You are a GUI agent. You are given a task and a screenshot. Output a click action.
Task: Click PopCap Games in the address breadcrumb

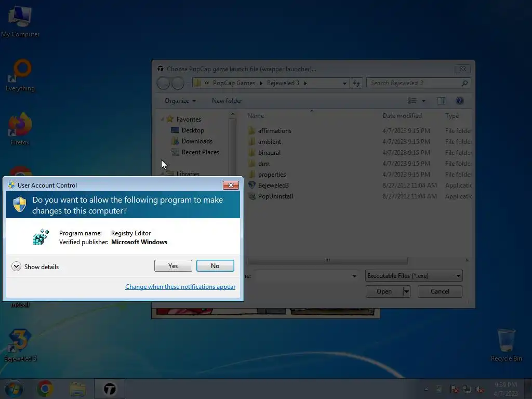(234, 83)
